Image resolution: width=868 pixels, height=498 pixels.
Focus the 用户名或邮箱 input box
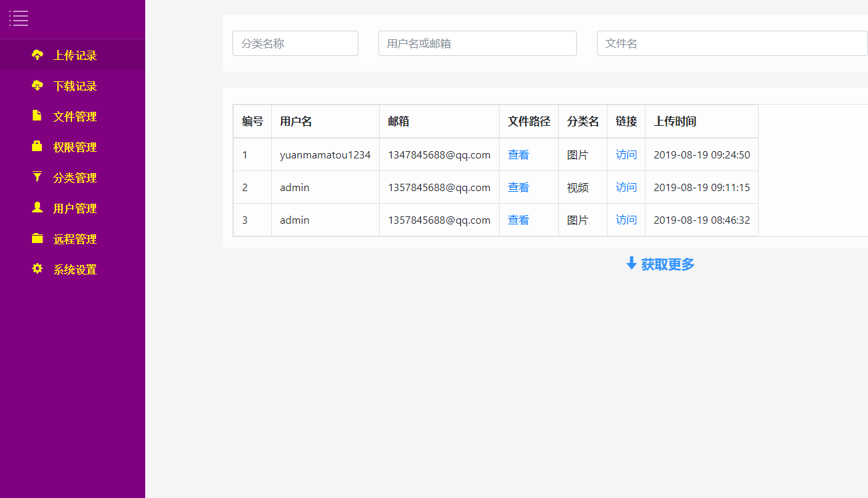pos(477,43)
